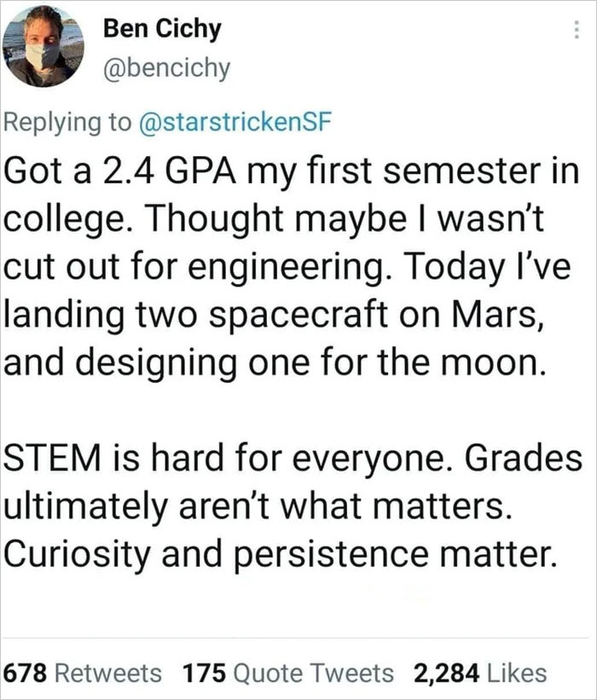Click the 678 retweet count number
This screenshot has height=700, width=597.
(26, 673)
